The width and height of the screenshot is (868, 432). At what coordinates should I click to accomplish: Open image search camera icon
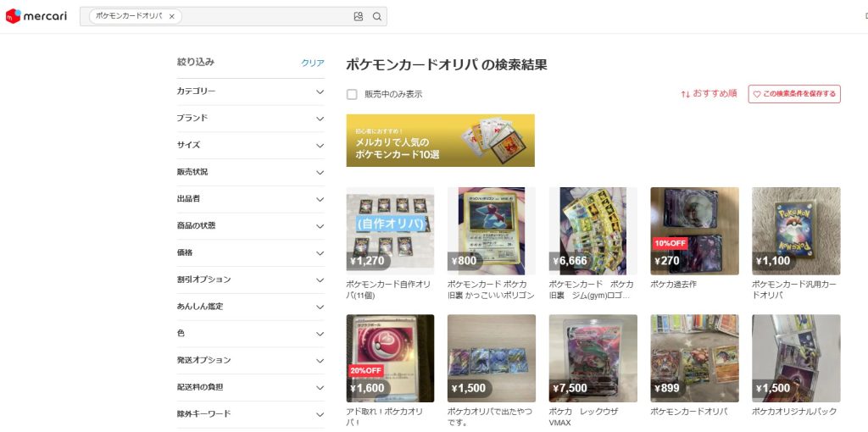(x=359, y=16)
